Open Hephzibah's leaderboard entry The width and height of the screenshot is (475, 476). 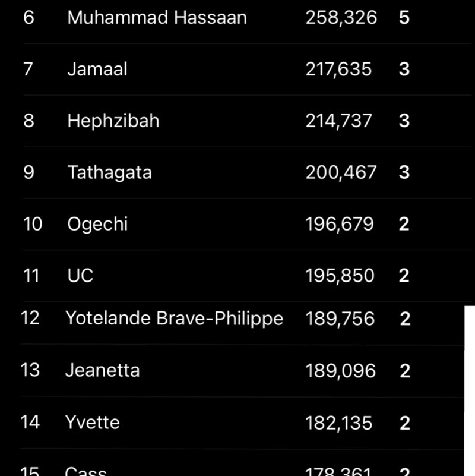[113, 121]
